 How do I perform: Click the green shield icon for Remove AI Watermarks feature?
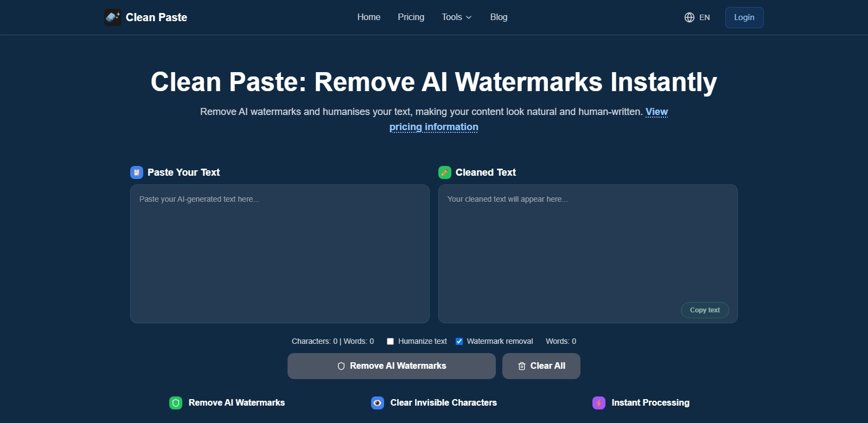tap(176, 403)
